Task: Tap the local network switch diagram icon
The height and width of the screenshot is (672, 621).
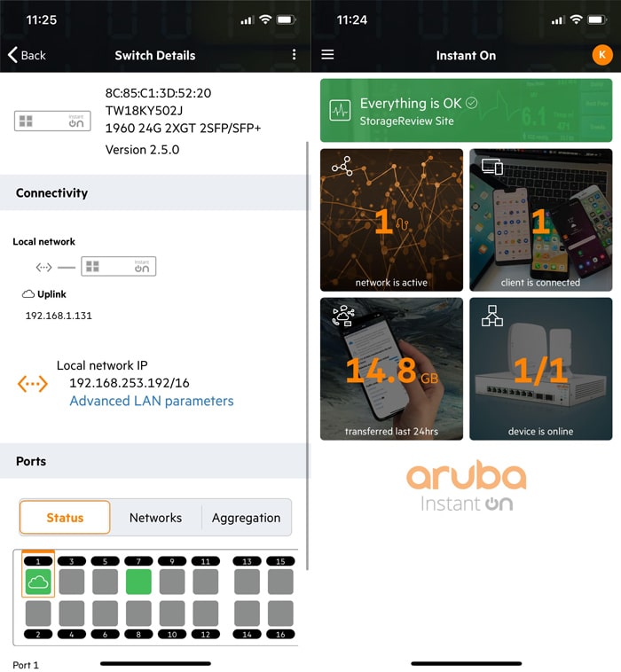Action: pyautogui.click(x=118, y=266)
